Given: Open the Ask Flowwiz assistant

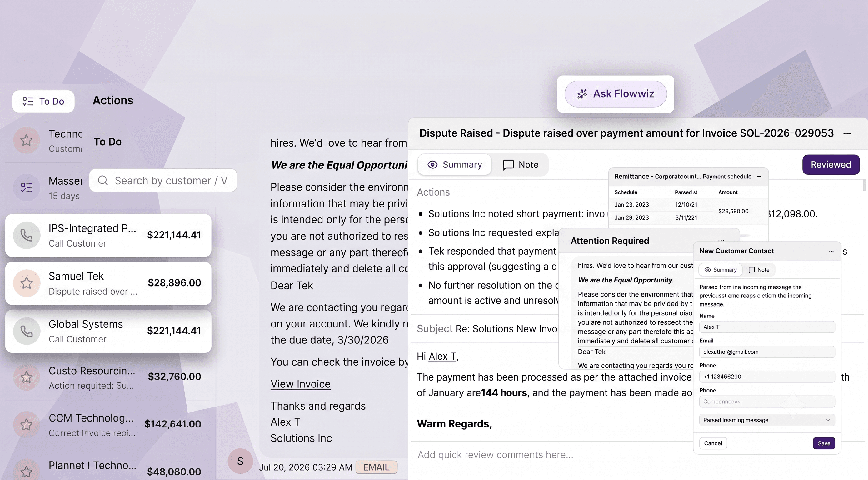Looking at the screenshot, I should pyautogui.click(x=615, y=94).
